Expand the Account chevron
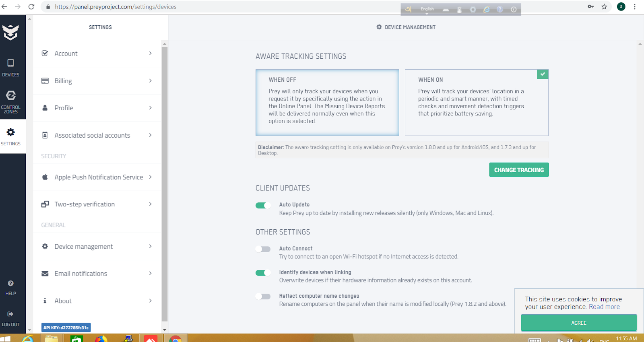This screenshot has width=644, height=342. pos(150,53)
